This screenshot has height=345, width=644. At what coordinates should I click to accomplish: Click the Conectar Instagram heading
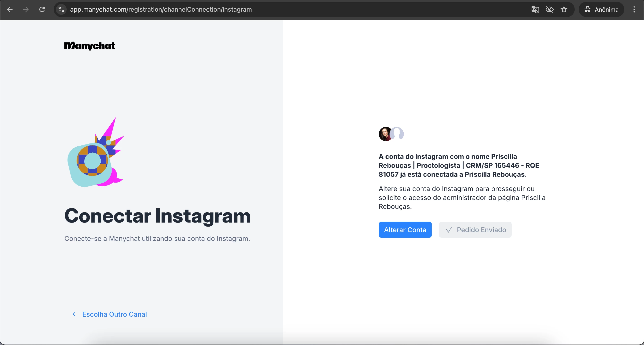click(x=157, y=216)
